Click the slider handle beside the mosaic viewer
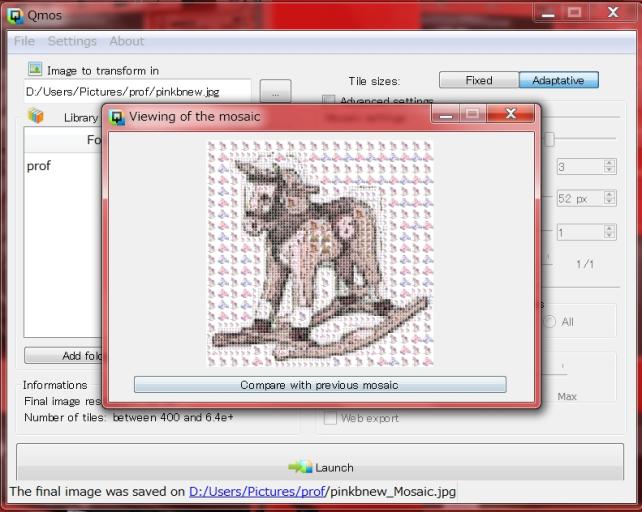 pyautogui.click(x=549, y=139)
